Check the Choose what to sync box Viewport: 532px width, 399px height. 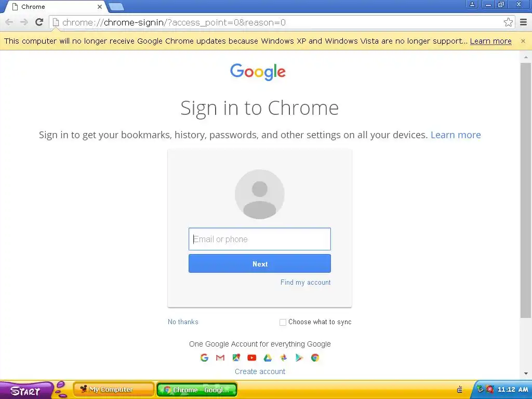click(283, 322)
